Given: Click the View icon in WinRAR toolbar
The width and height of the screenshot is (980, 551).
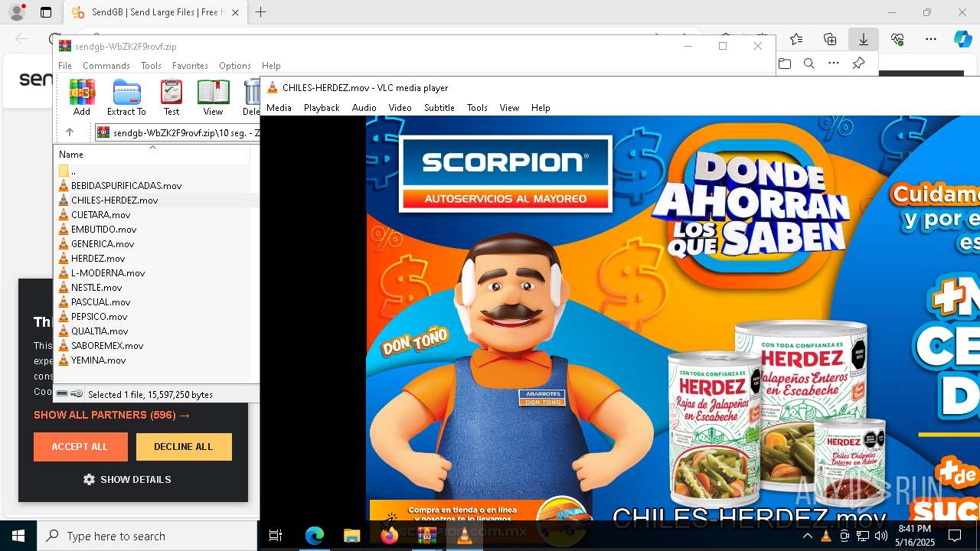Looking at the screenshot, I should point(213,97).
